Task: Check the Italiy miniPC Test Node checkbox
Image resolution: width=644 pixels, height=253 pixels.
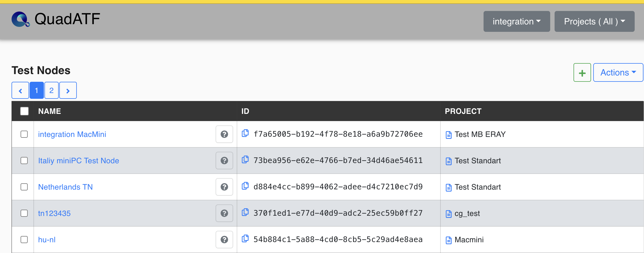Action: click(24, 161)
